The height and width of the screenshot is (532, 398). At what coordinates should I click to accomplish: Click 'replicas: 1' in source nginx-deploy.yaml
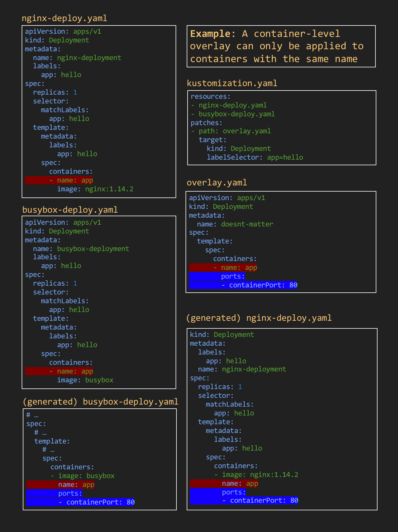[55, 92]
